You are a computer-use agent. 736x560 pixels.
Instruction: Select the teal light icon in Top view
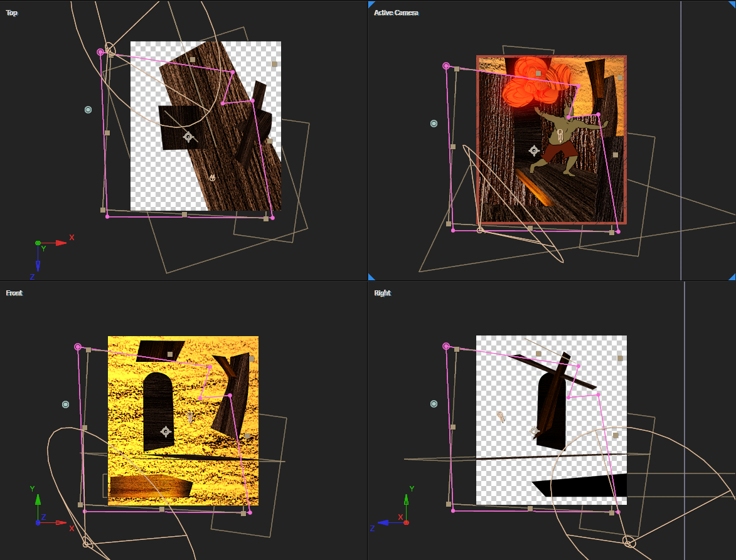[x=88, y=110]
